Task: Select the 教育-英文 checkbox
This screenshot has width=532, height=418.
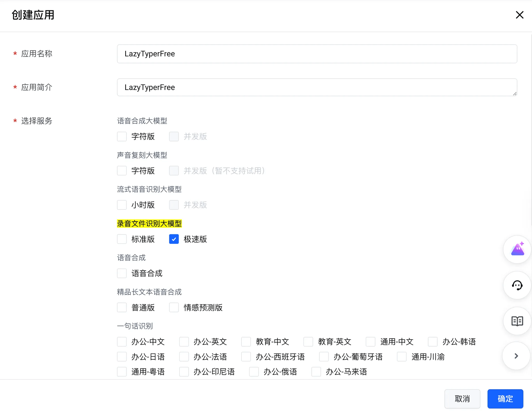Action: [308, 342]
